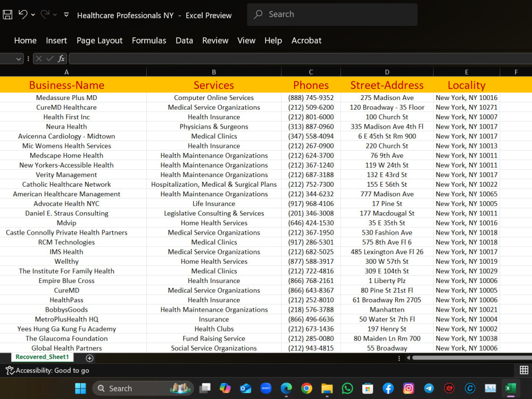Click the Locality header cell
The height and width of the screenshot is (399, 532).
point(467,85)
